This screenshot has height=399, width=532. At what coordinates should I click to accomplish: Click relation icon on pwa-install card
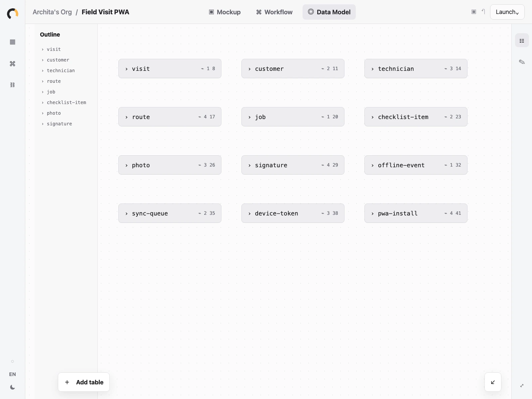click(446, 213)
